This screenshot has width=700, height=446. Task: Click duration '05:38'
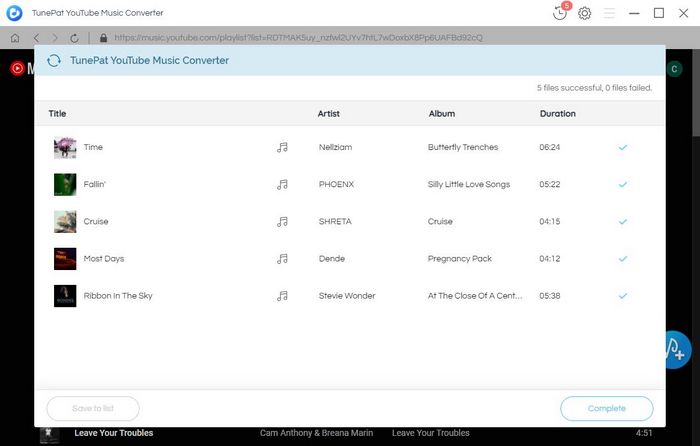pos(550,296)
